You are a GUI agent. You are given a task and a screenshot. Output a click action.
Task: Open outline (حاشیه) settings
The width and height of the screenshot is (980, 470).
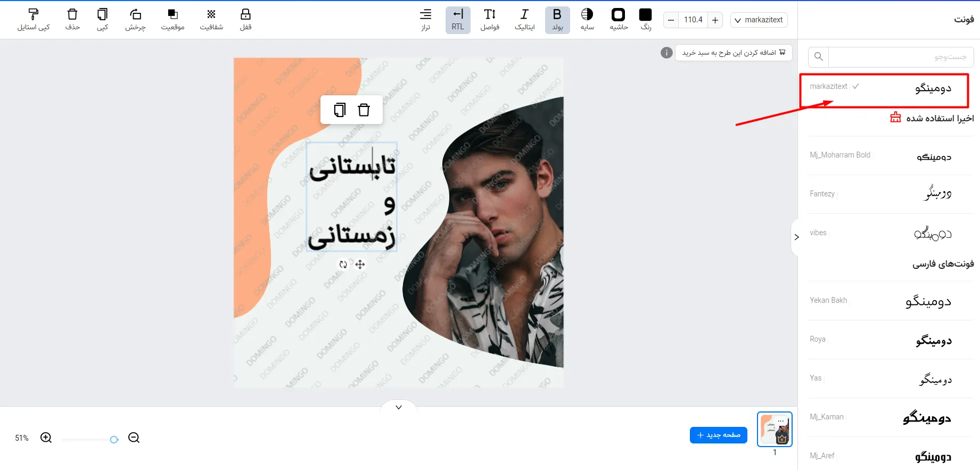[619, 20]
